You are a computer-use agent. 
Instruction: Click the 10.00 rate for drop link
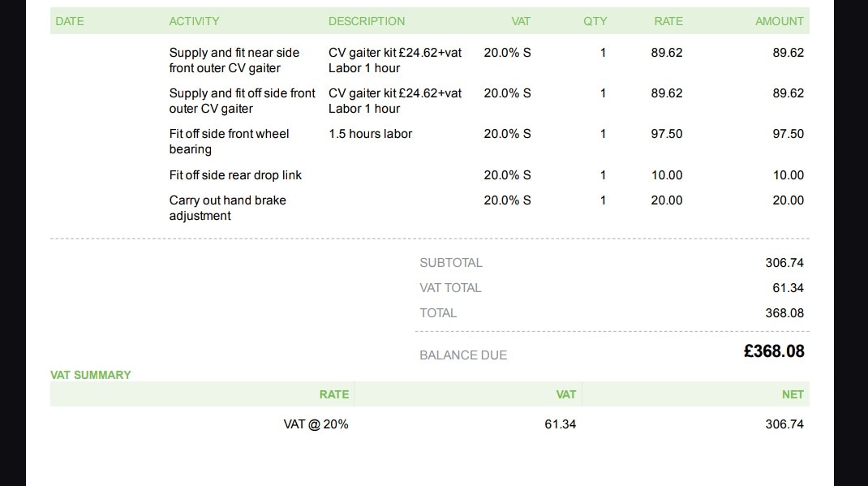666,175
